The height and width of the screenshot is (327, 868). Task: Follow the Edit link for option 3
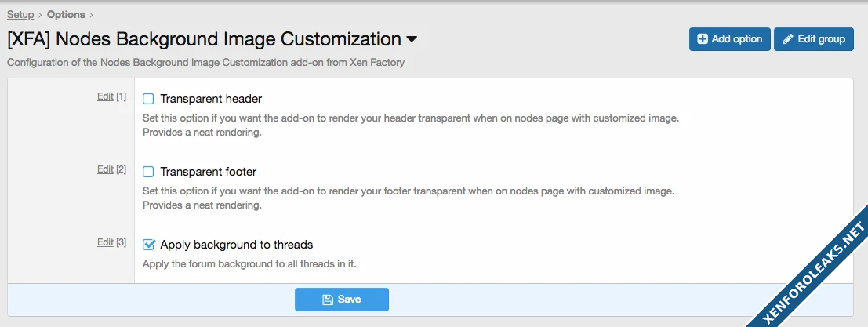pyautogui.click(x=105, y=242)
